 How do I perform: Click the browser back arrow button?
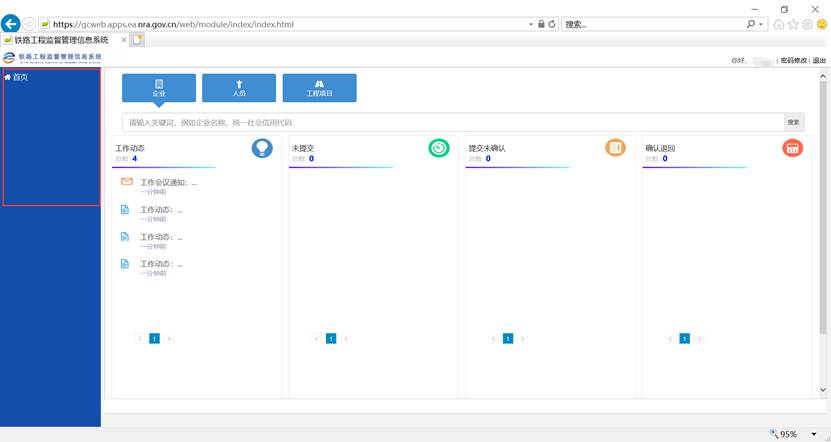12,23
